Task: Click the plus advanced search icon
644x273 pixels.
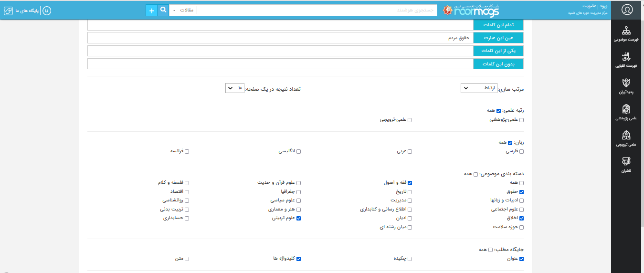Action: pos(151,10)
